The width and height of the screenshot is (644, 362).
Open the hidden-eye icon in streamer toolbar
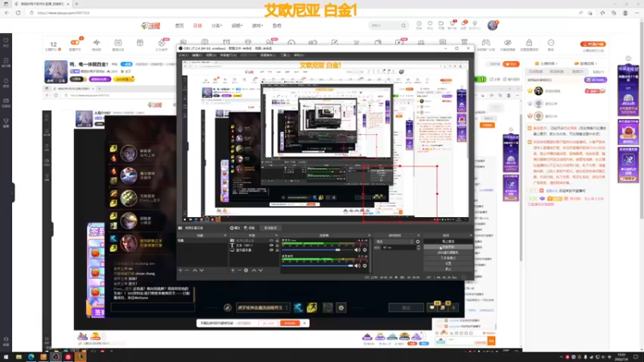point(508,44)
